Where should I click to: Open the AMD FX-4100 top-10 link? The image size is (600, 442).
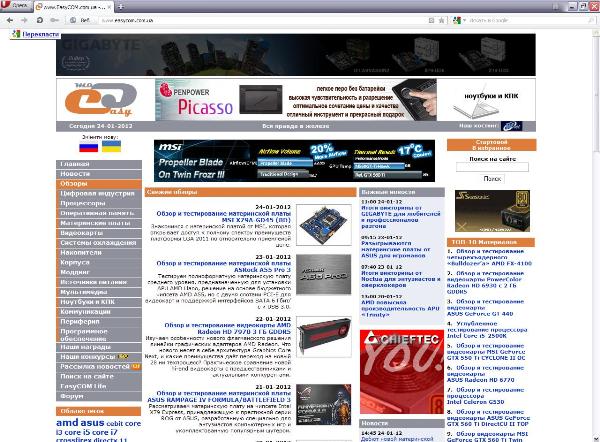click(x=490, y=258)
